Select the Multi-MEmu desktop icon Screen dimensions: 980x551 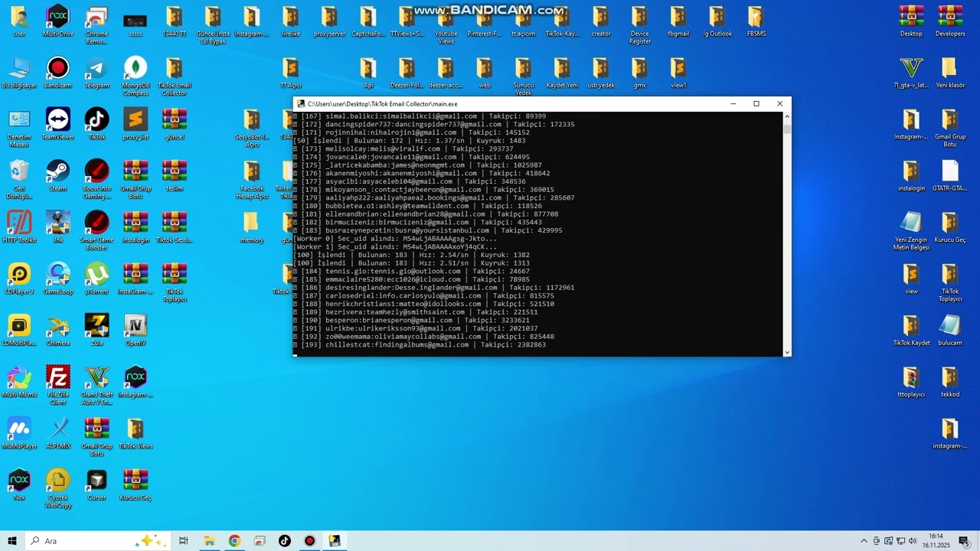click(19, 382)
